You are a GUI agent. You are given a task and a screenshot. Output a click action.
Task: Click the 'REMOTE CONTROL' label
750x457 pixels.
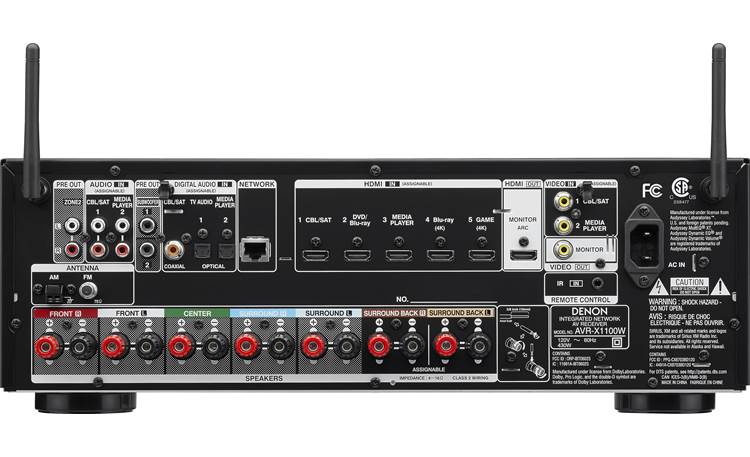click(x=581, y=300)
